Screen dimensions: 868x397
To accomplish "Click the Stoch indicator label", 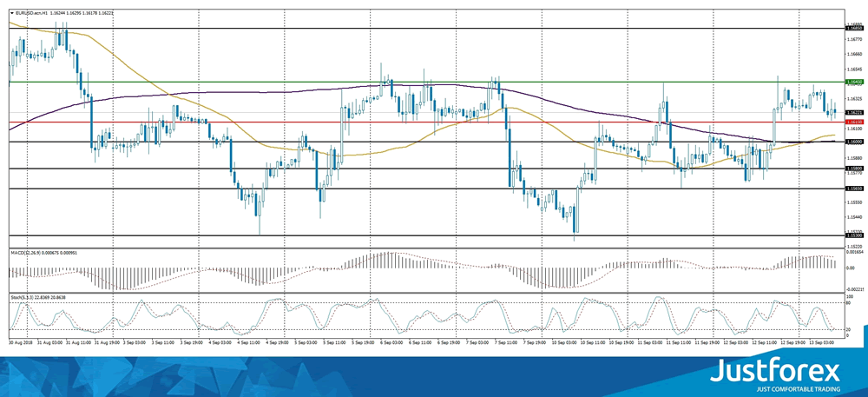I will (38, 297).
